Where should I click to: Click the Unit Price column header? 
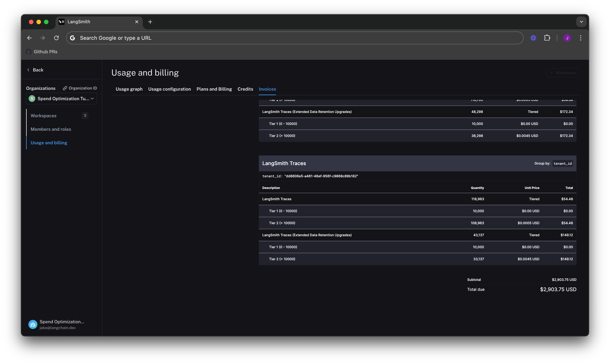click(532, 188)
